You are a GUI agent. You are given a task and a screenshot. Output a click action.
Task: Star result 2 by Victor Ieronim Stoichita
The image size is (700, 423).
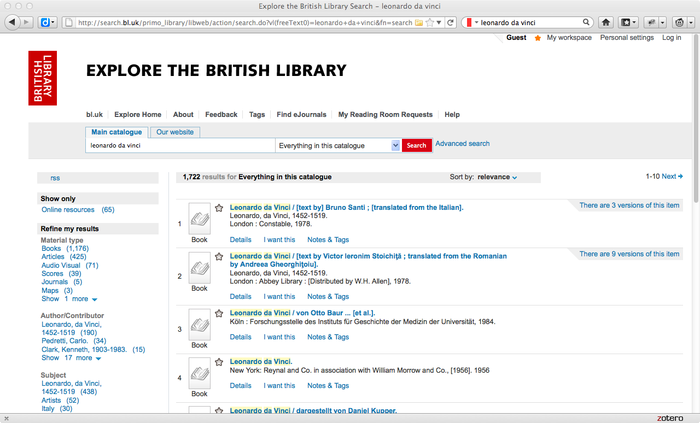tap(219, 257)
